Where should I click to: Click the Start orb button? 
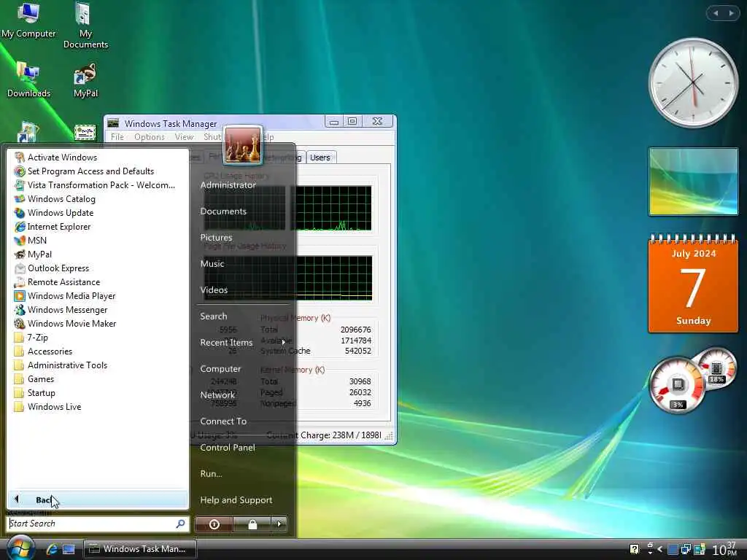(20, 548)
